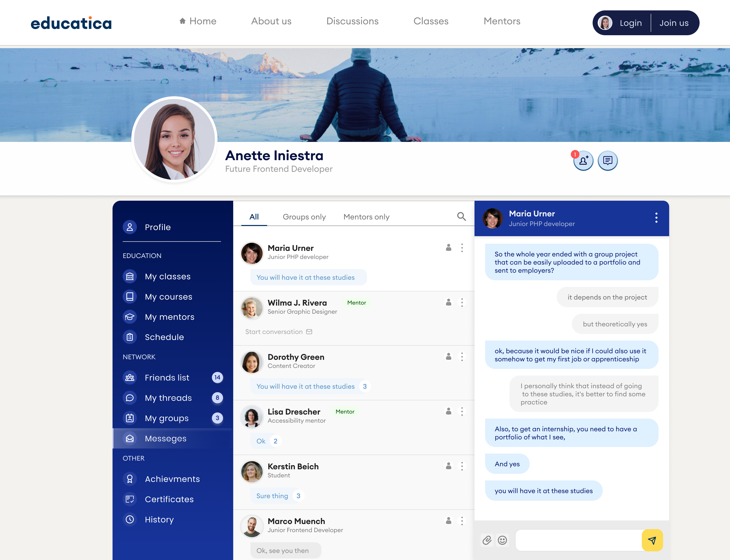Click the friend request icon with badge
The image size is (730, 560).
tap(583, 161)
